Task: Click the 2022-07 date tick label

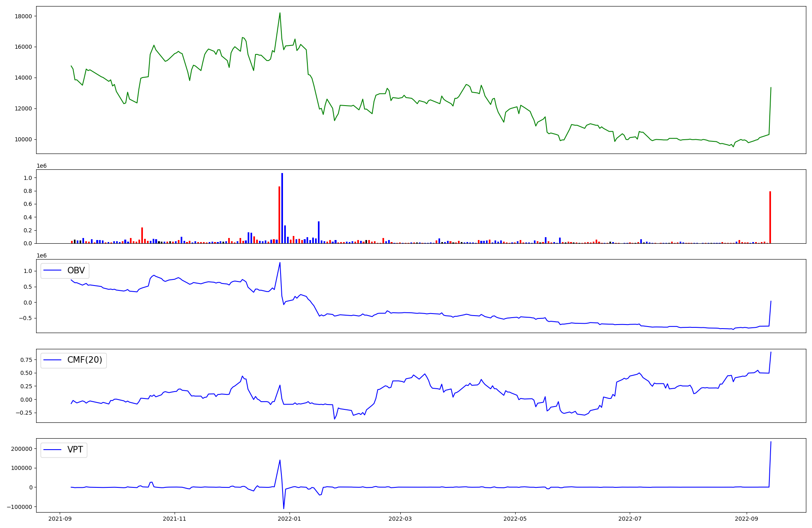Action: click(630, 519)
